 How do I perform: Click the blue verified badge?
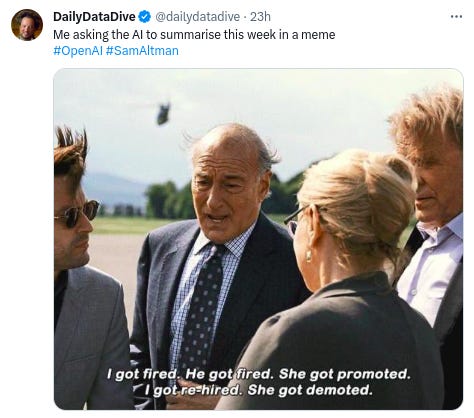click(x=145, y=17)
